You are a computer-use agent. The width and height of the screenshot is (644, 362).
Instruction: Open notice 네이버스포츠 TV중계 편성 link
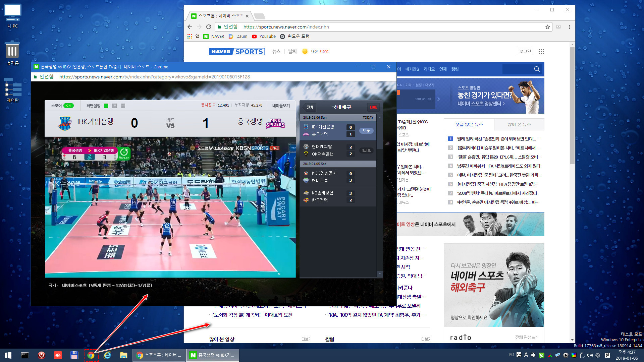point(107,286)
